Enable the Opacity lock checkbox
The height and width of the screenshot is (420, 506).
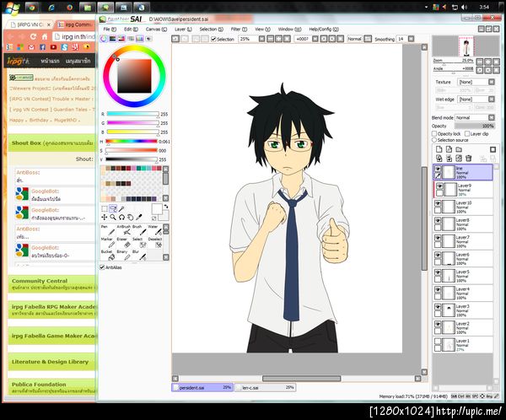pyautogui.click(x=434, y=133)
